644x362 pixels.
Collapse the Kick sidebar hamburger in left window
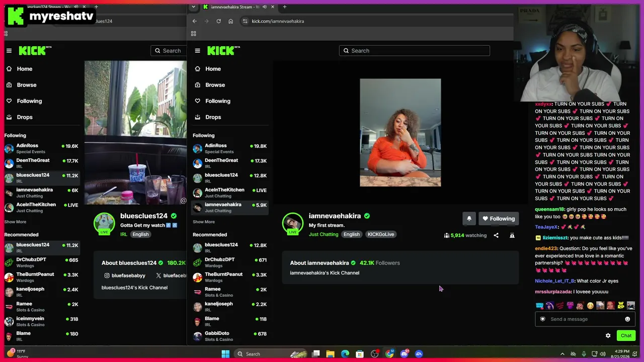tap(9, 51)
